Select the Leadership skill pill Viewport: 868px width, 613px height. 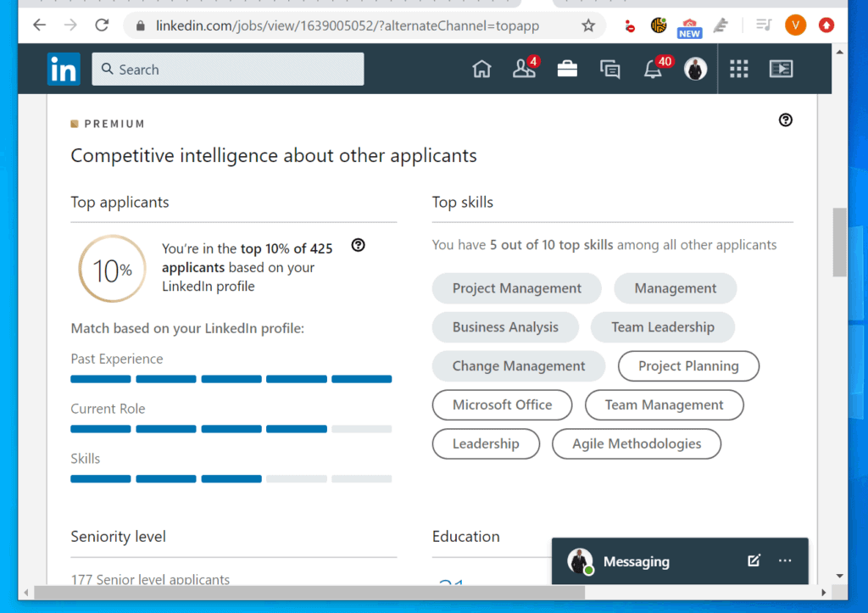(486, 443)
